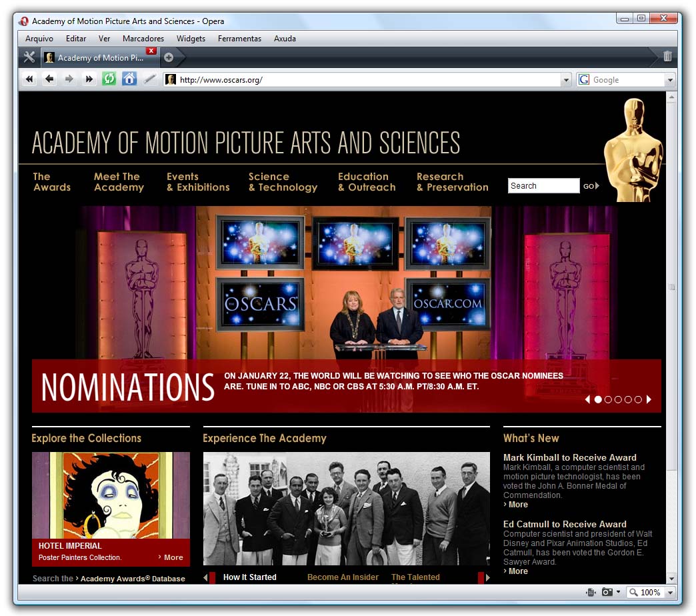This screenshot has height=616, width=696.
Task: Go to the home page
Action: click(129, 79)
